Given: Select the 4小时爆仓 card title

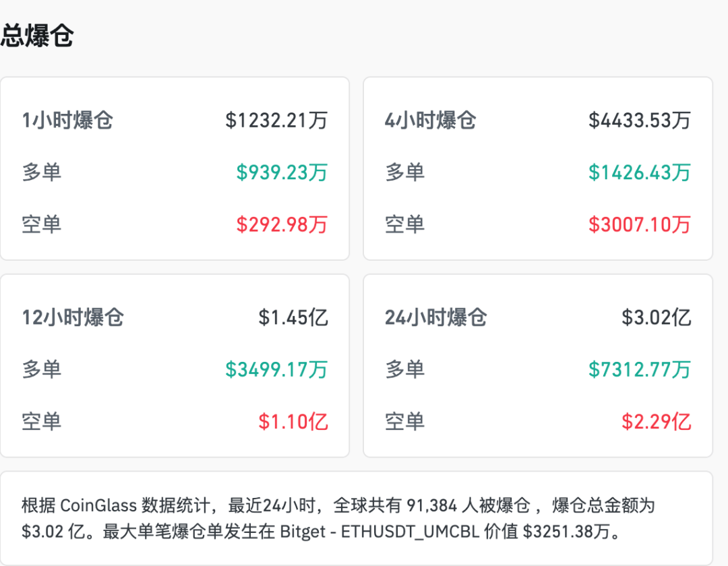Looking at the screenshot, I should coord(430,121).
